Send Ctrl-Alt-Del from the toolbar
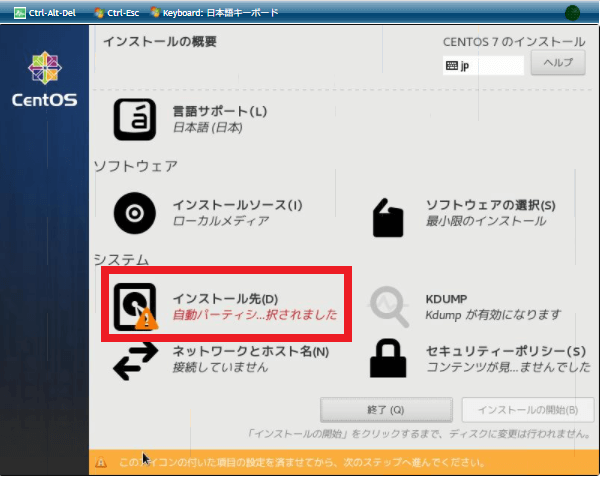 [52, 13]
